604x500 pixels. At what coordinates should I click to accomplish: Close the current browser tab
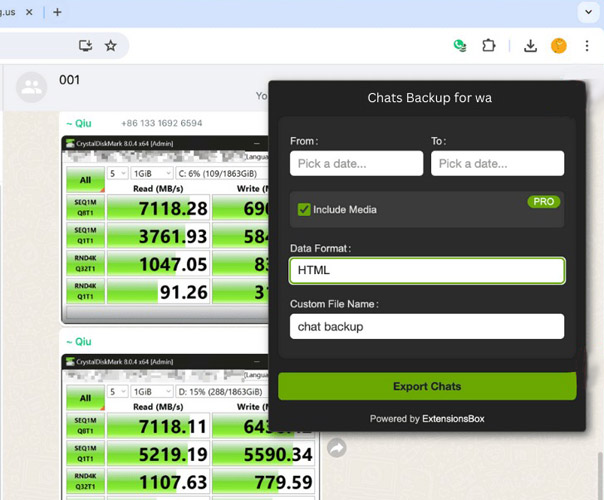tap(29, 12)
